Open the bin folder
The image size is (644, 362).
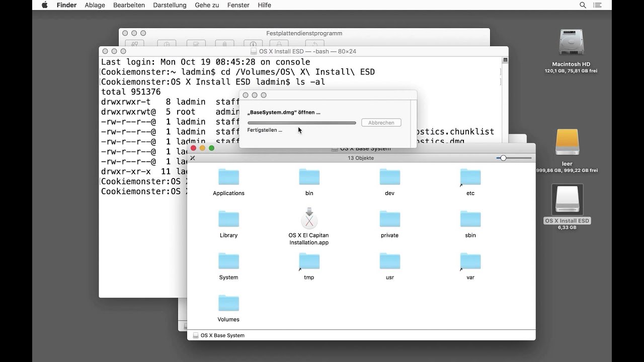[x=309, y=177]
